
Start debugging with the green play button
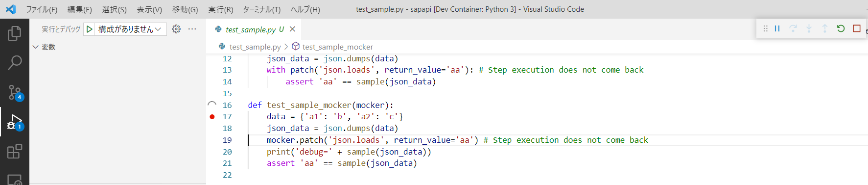[89, 29]
